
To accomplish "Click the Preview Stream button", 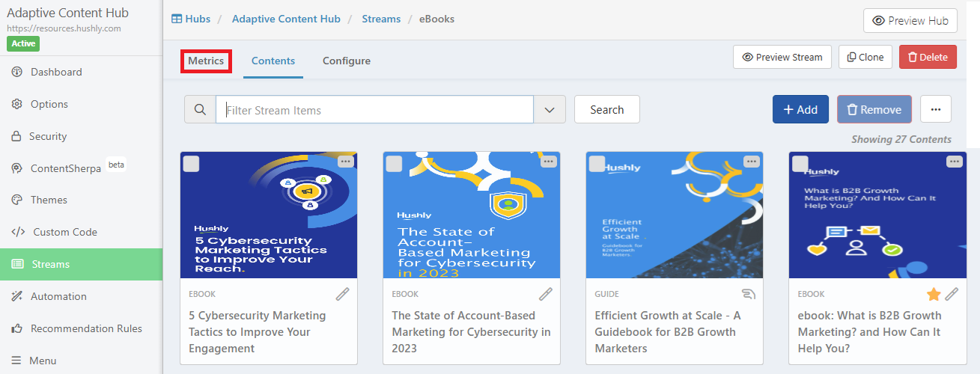I will pos(782,57).
